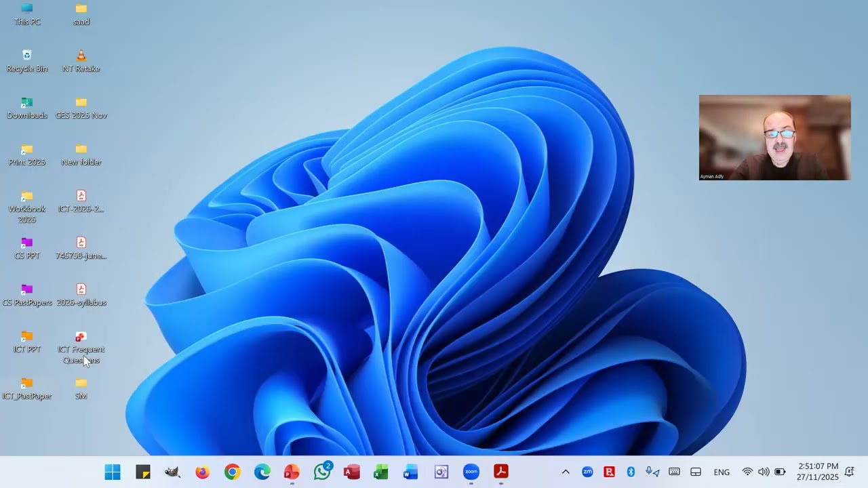868x488 pixels.
Task: Select the CS PastPapers folder
Action: [x=27, y=295]
